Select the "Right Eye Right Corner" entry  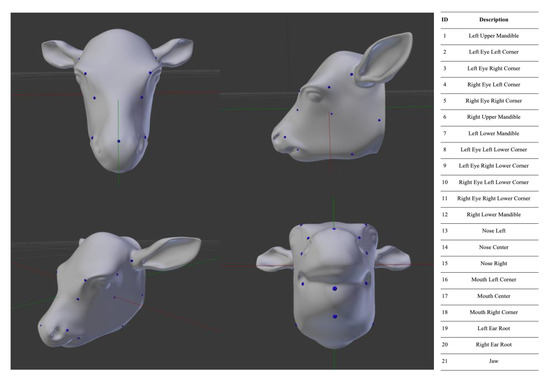pyautogui.click(x=494, y=101)
